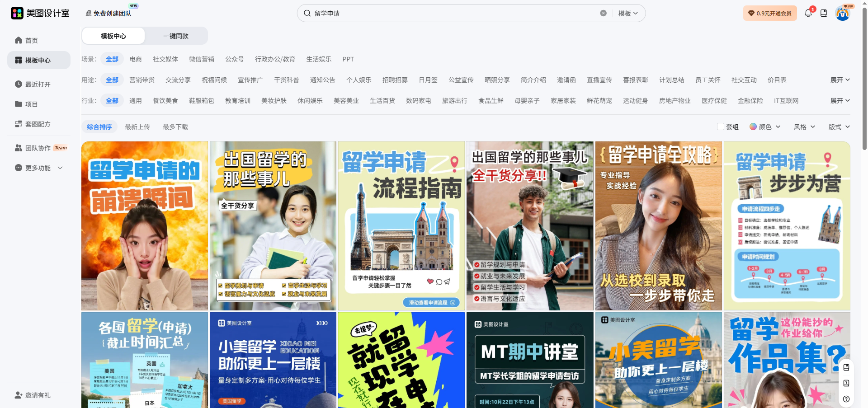Open 最近打开 in sidebar
Image resolution: width=868 pixels, height=408 pixels.
(38, 84)
